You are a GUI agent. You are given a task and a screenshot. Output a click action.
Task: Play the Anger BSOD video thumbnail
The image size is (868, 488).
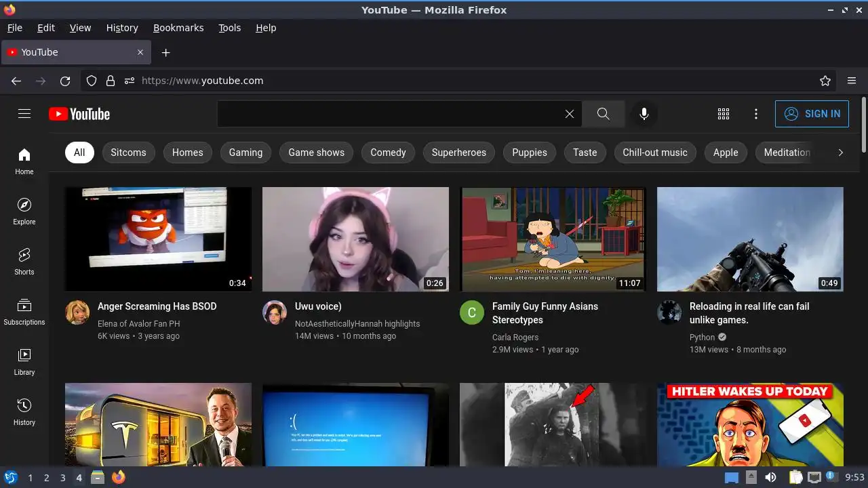tap(158, 239)
